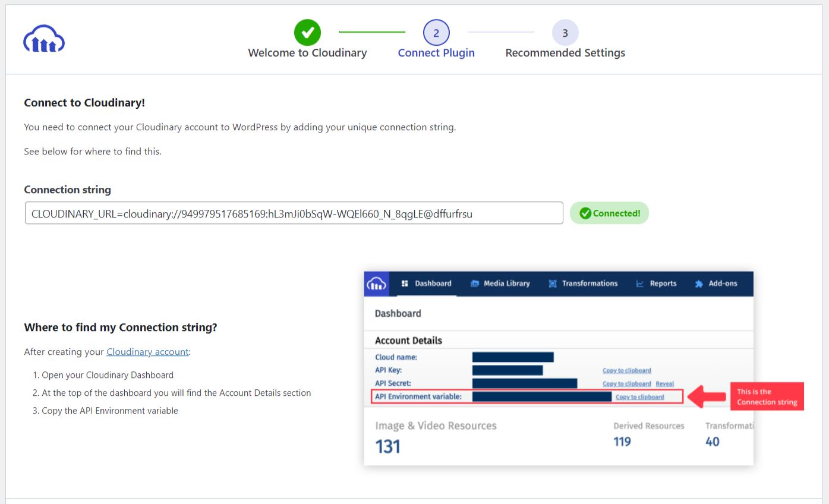Click the Cloudinary dashboard example image
This screenshot has height=504, width=829.
(559, 368)
